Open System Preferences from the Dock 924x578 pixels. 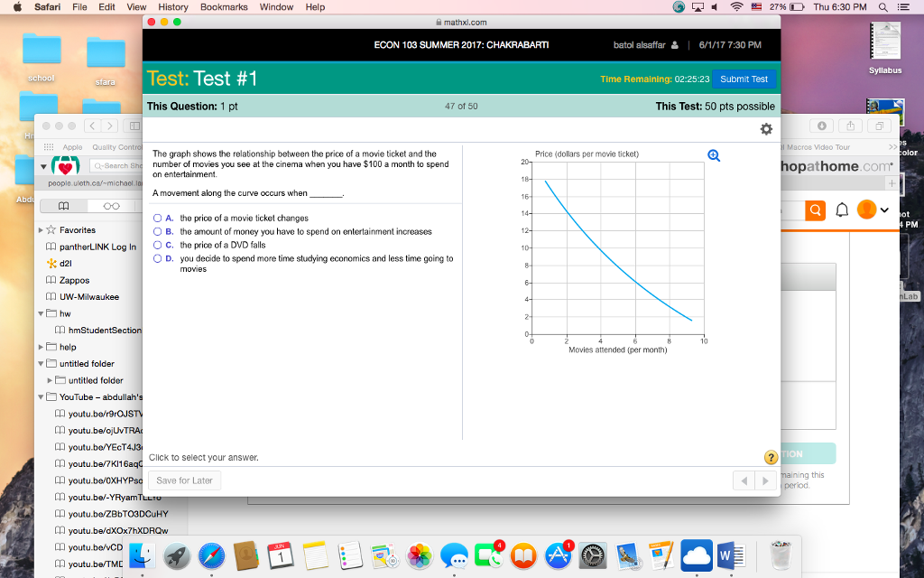tap(593, 555)
